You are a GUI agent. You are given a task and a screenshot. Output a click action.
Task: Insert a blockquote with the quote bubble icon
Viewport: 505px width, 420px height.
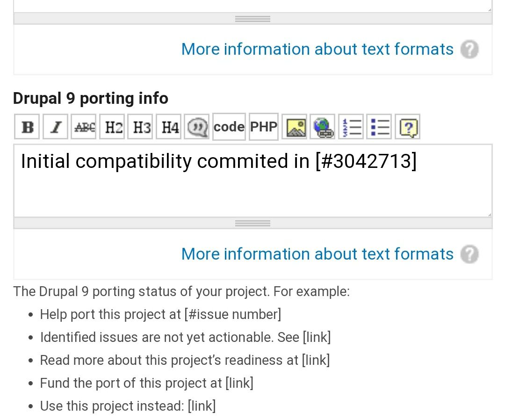(x=197, y=127)
